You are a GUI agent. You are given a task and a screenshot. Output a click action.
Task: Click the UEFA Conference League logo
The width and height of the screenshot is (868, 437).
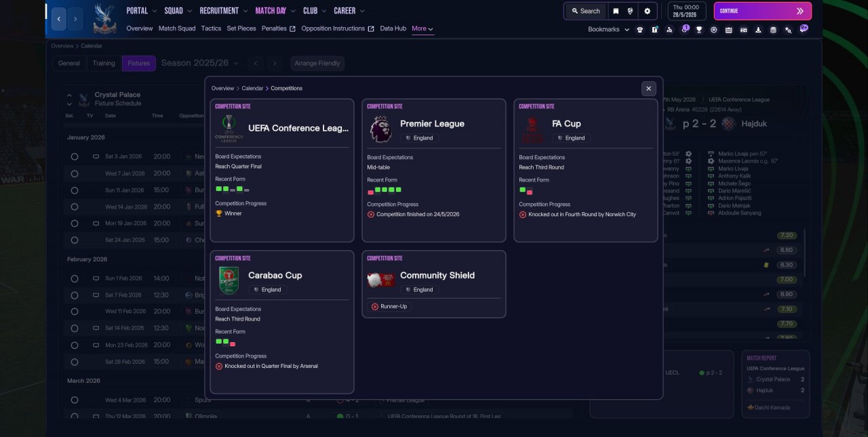pos(229,128)
